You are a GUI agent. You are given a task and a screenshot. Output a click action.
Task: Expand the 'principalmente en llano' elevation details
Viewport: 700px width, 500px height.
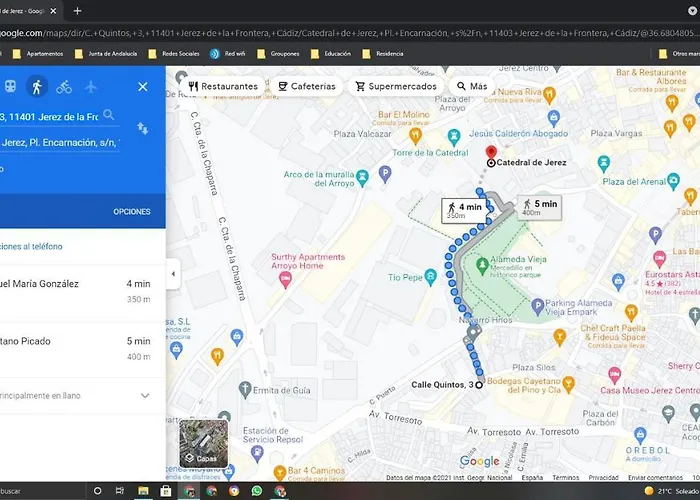(144, 395)
